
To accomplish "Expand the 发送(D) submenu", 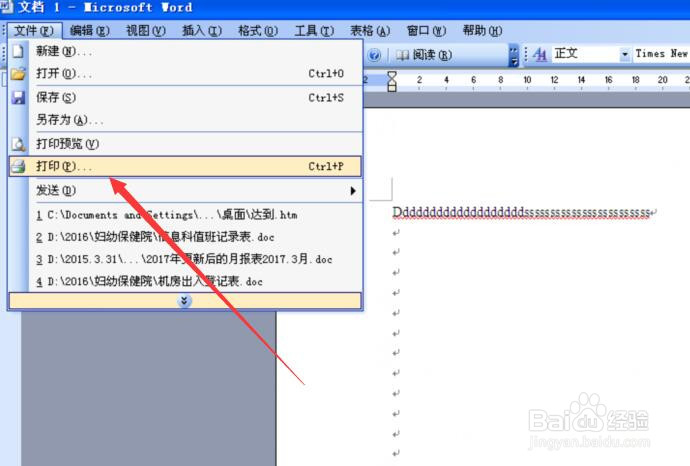I will [x=185, y=190].
